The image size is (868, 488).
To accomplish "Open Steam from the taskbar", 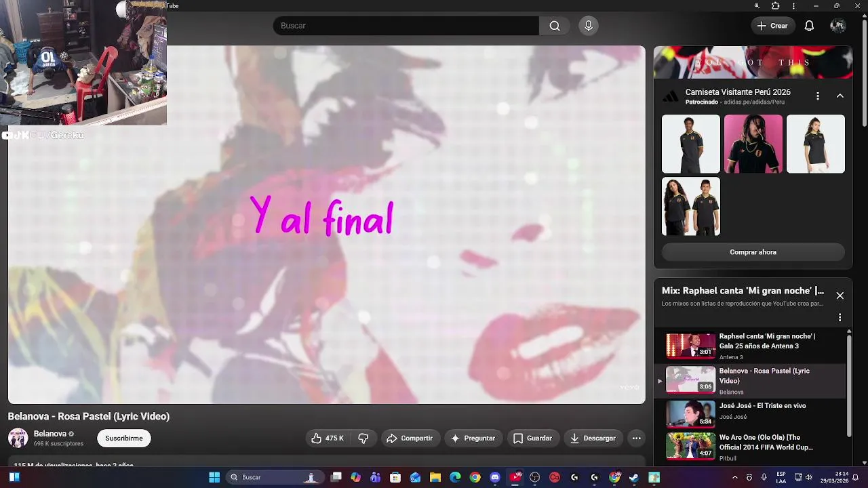I will [634, 477].
